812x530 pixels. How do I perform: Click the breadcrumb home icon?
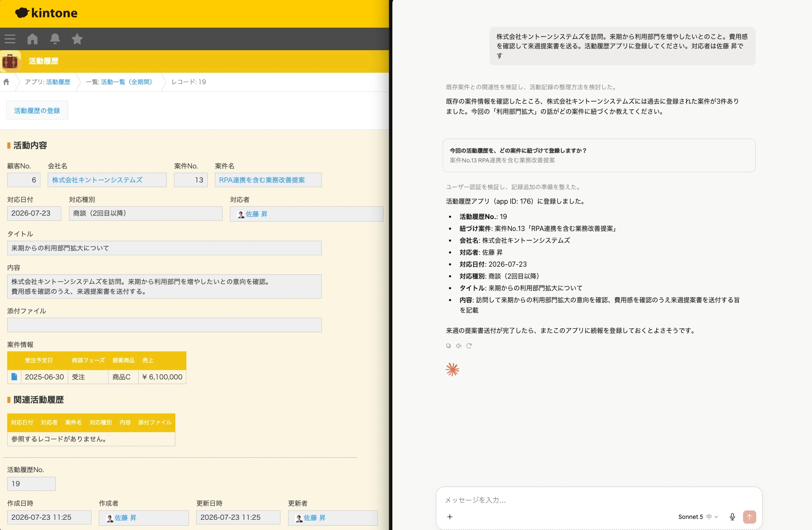(x=6, y=82)
